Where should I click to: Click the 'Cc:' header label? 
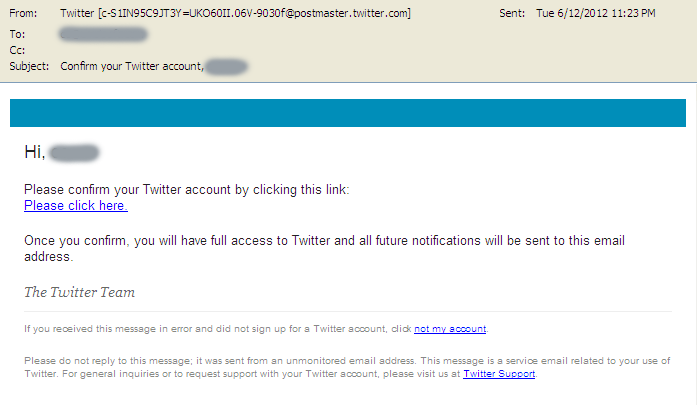tap(17, 50)
